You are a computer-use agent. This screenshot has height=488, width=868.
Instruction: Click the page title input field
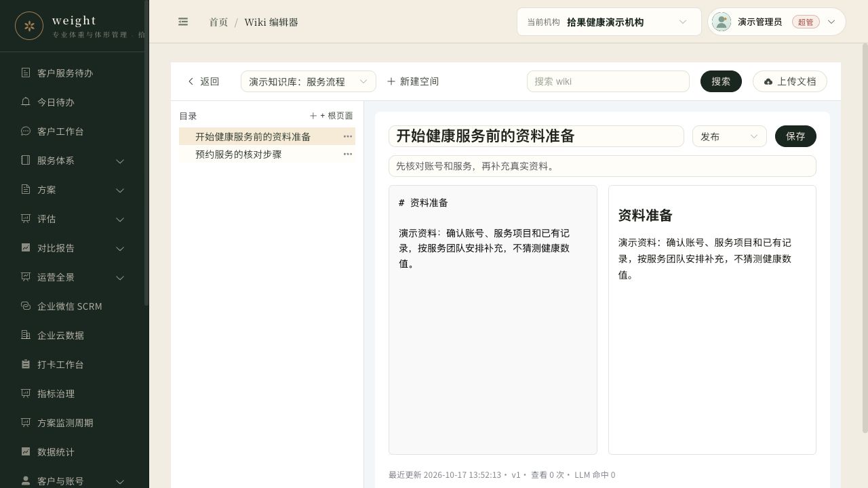click(536, 136)
